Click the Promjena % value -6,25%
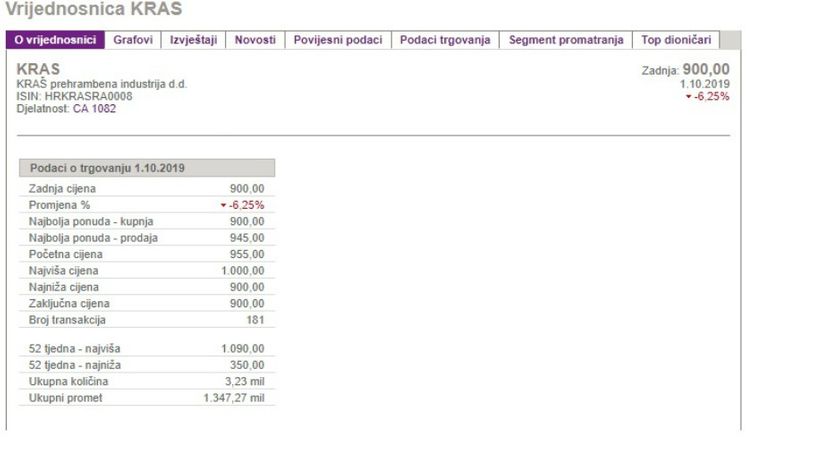This screenshot has width=830, height=475. [x=246, y=205]
